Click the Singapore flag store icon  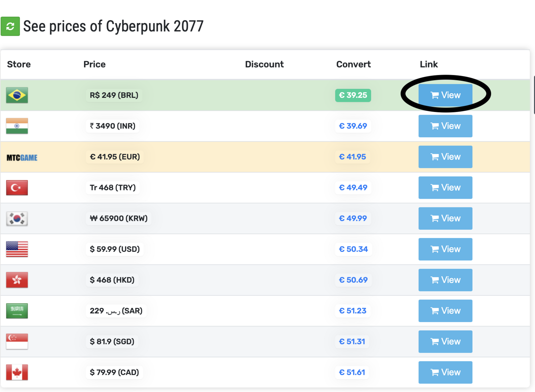(17, 341)
